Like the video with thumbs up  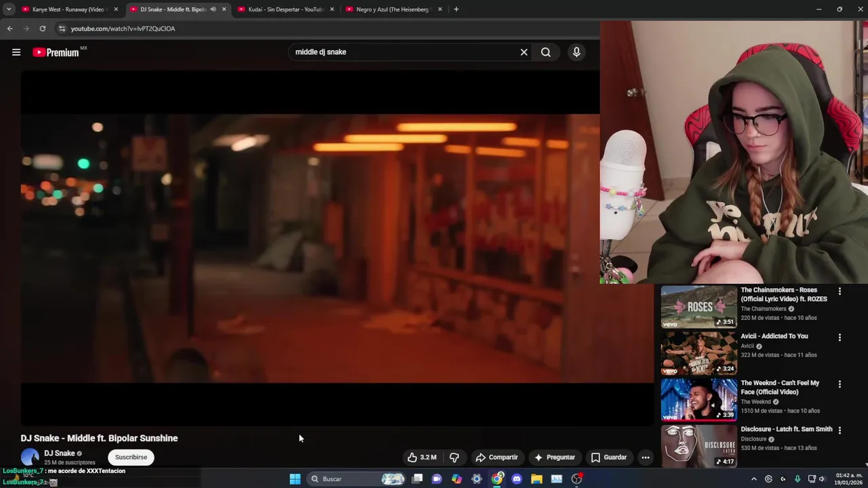(x=412, y=457)
